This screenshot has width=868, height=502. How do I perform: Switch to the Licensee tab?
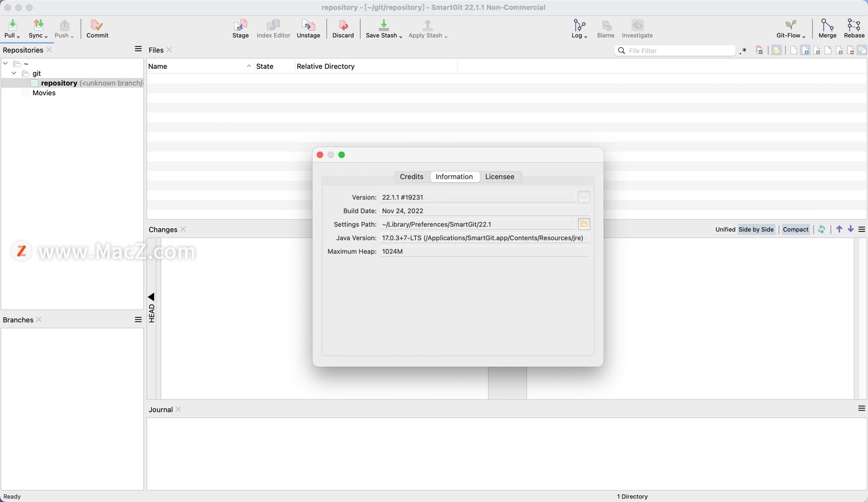tap(500, 177)
